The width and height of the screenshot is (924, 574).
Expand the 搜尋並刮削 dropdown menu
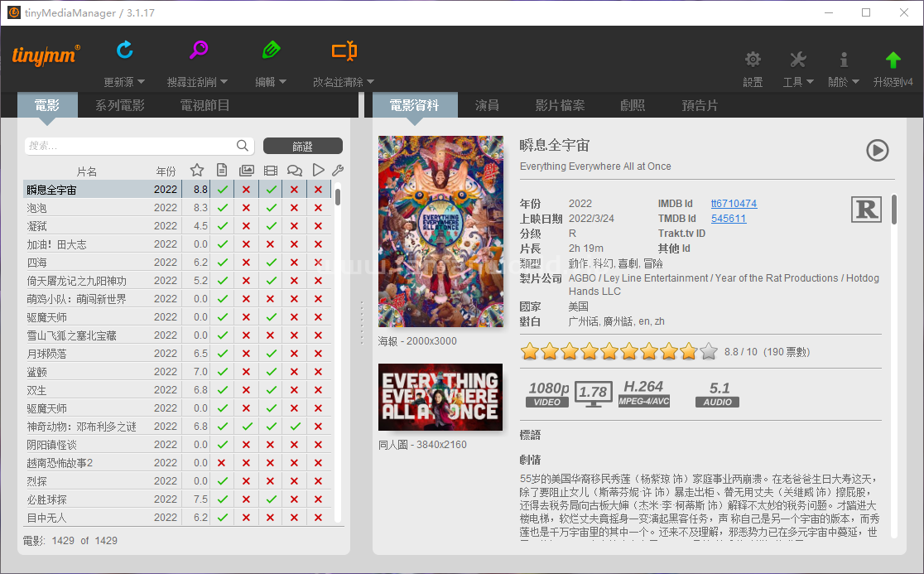pyautogui.click(x=224, y=82)
